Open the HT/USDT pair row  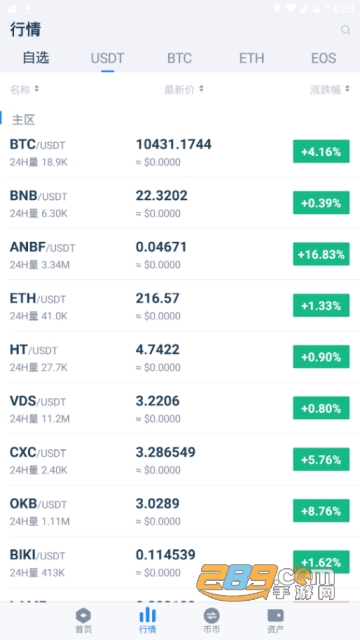180,357
